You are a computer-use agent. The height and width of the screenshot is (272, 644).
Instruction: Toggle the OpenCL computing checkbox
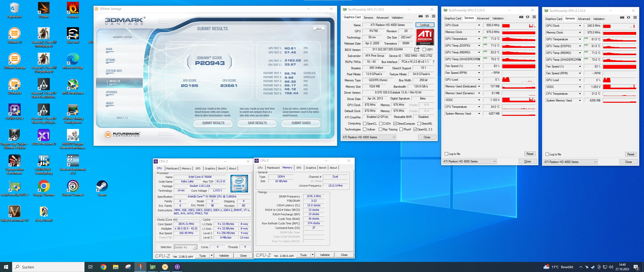pos(365,124)
